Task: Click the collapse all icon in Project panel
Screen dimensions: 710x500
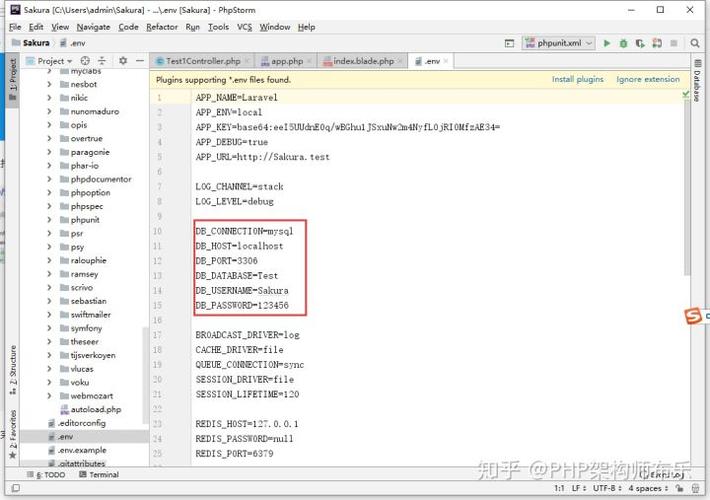Action: point(102,60)
